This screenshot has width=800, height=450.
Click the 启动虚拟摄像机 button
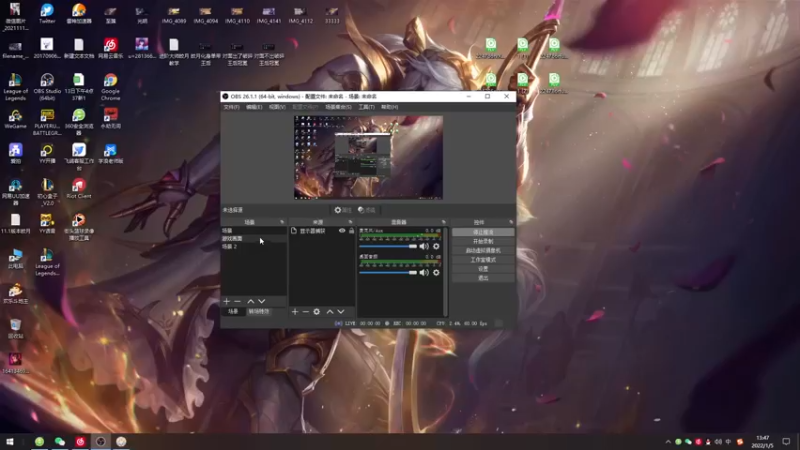483,251
